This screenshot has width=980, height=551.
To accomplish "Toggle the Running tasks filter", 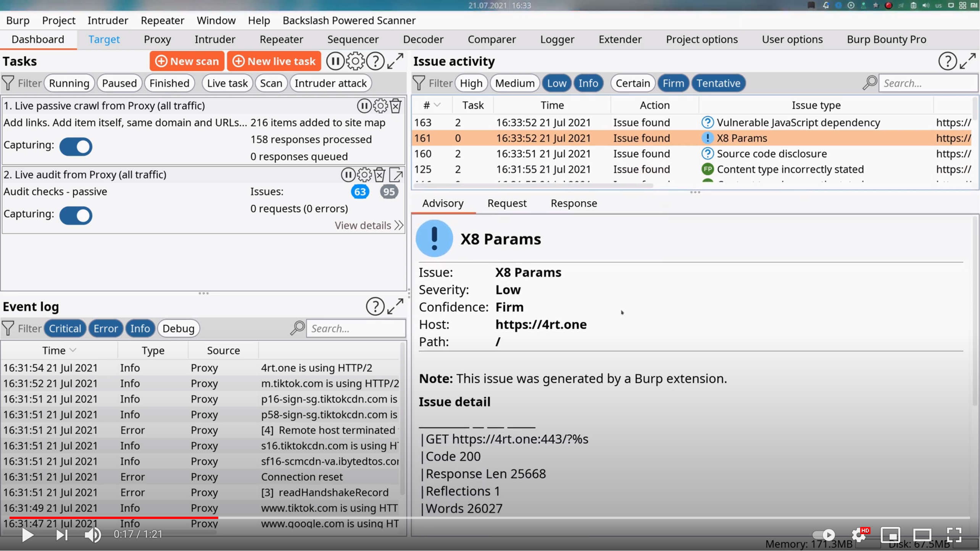I will tap(69, 83).
